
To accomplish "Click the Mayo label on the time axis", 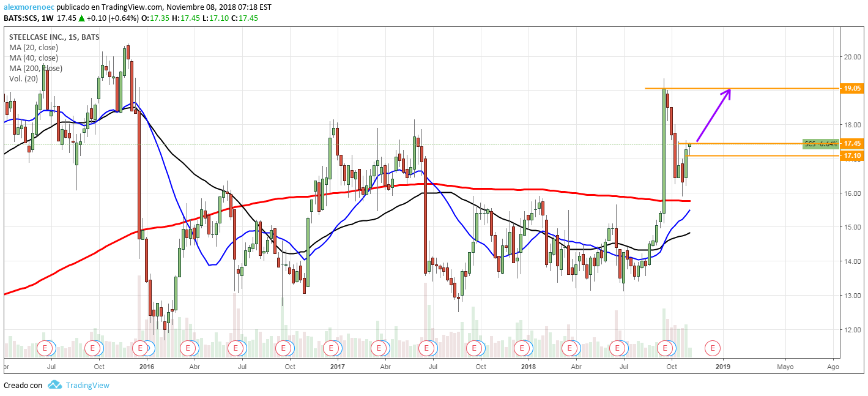I will coord(785,367).
